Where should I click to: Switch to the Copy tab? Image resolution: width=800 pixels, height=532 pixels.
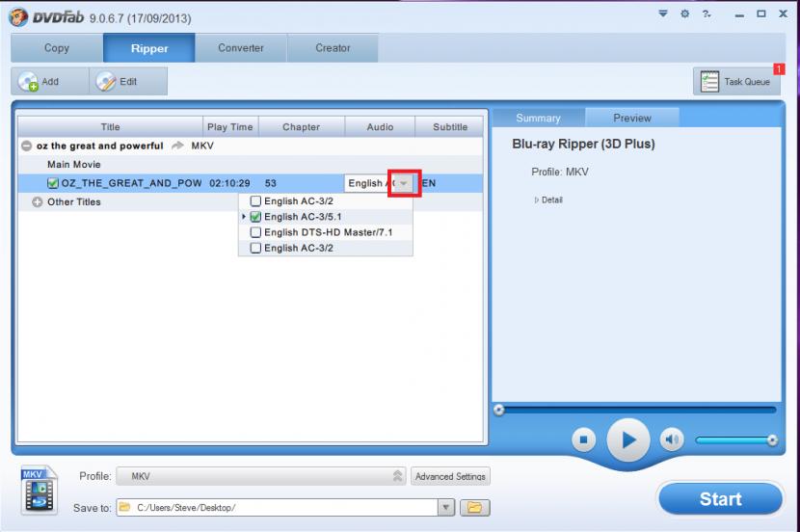pyautogui.click(x=57, y=48)
